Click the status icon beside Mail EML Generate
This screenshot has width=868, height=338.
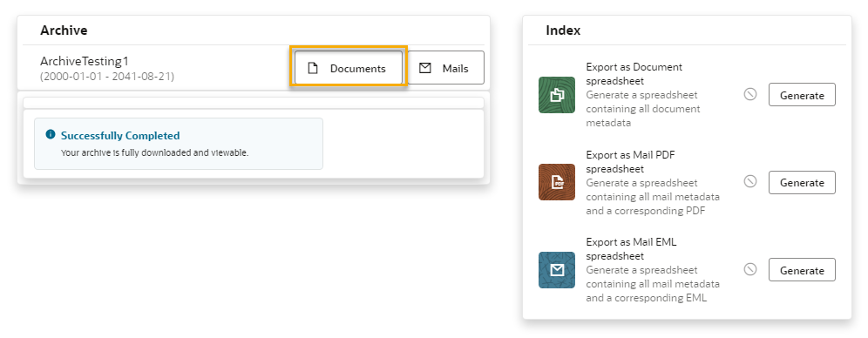point(750,269)
